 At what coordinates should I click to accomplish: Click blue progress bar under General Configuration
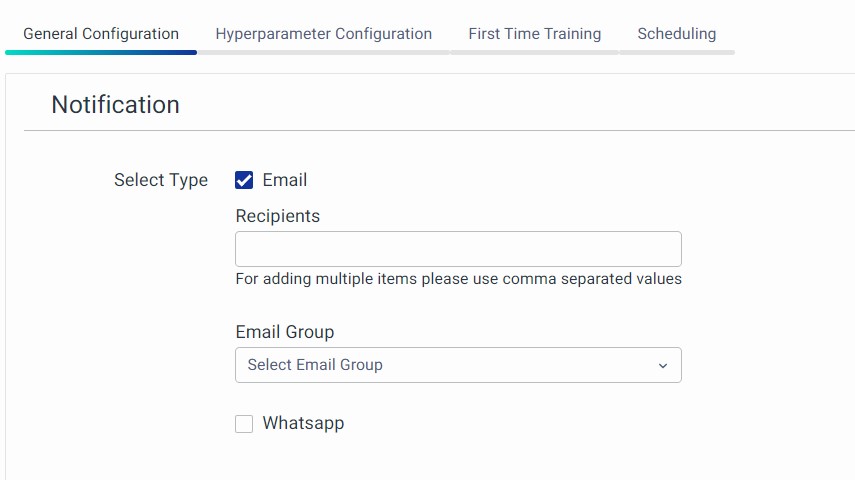point(101,52)
